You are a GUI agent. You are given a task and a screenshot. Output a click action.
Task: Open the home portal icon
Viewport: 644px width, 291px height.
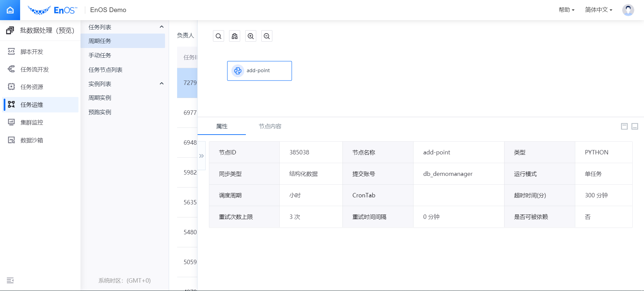[x=10, y=10]
